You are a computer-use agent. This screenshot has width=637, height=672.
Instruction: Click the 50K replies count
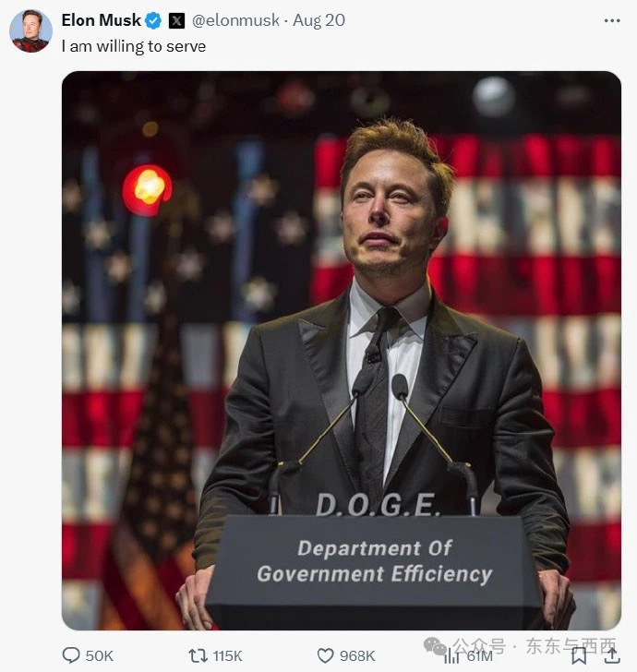click(99, 655)
